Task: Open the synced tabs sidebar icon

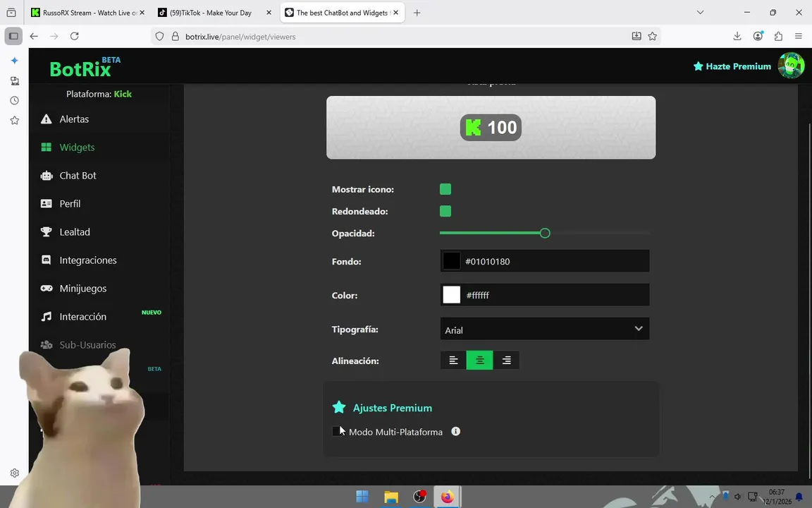Action: 15,81
